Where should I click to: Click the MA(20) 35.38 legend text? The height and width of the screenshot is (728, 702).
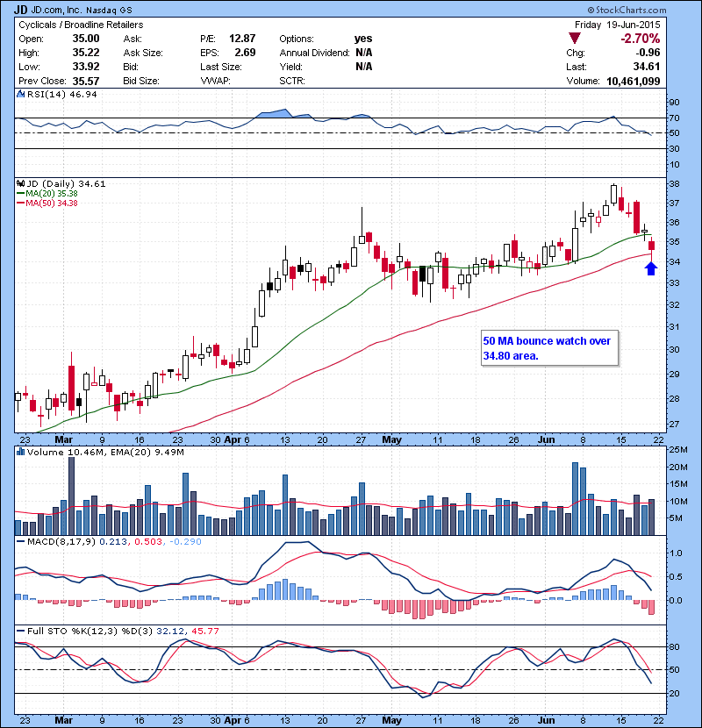click(x=52, y=194)
